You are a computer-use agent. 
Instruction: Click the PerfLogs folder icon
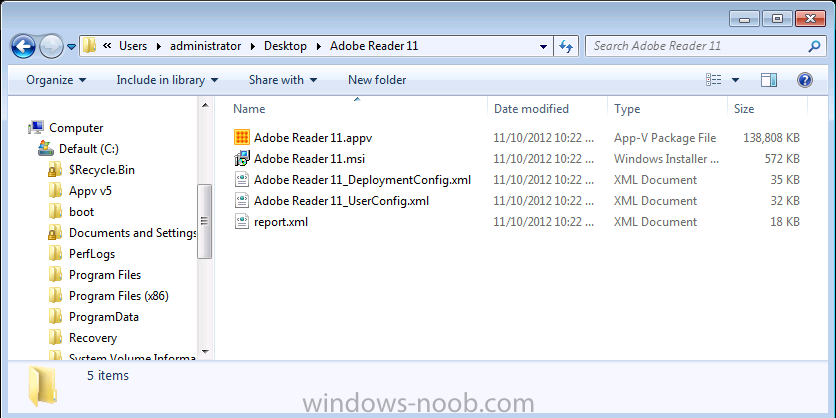[55, 254]
